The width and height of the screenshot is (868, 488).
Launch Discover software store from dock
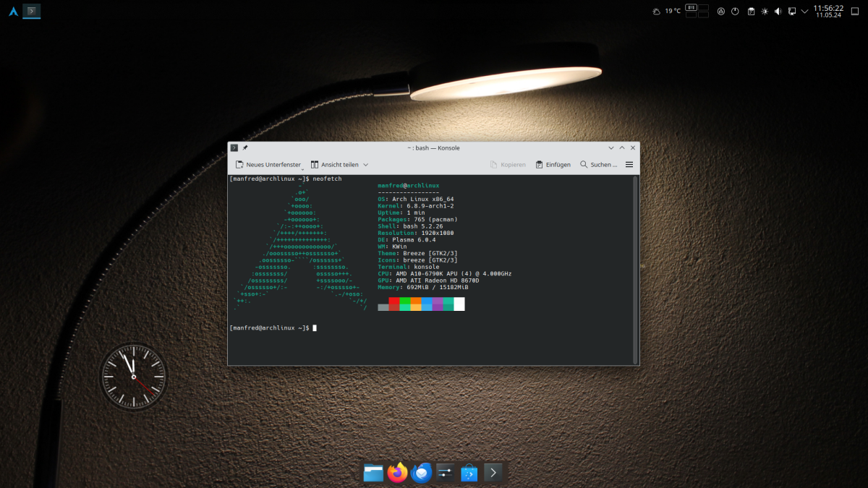click(x=469, y=473)
